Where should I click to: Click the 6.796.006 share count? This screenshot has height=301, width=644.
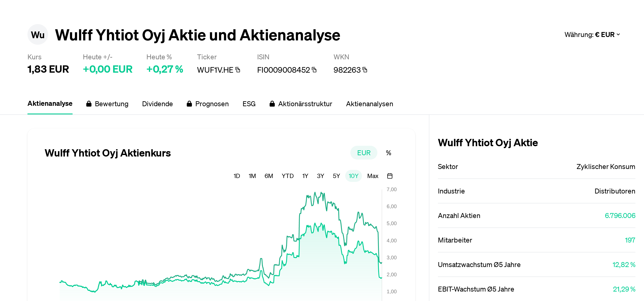tap(620, 216)
